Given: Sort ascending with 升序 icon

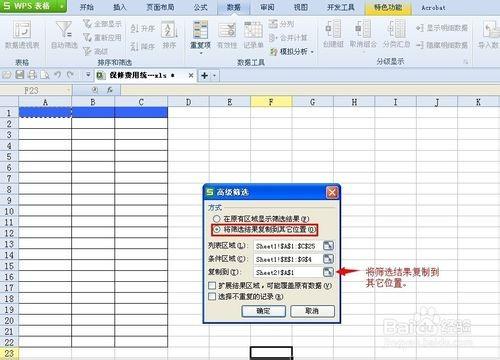Looking at the screenshot, I should click(x=134, y=29).
